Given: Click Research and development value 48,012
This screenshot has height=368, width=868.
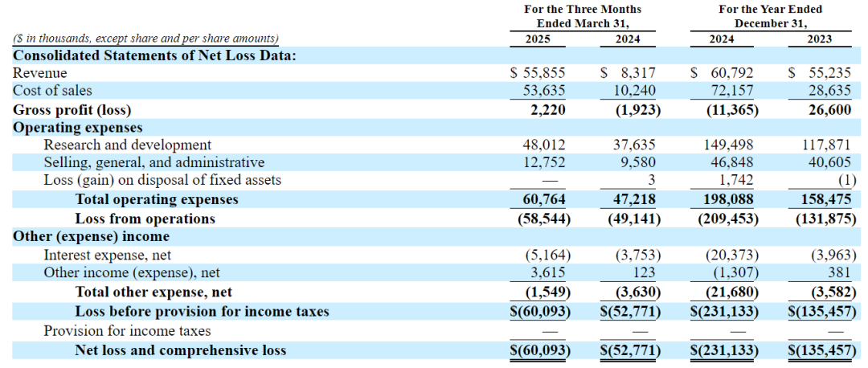Looking at the screenshot, I should click(546, 145).
